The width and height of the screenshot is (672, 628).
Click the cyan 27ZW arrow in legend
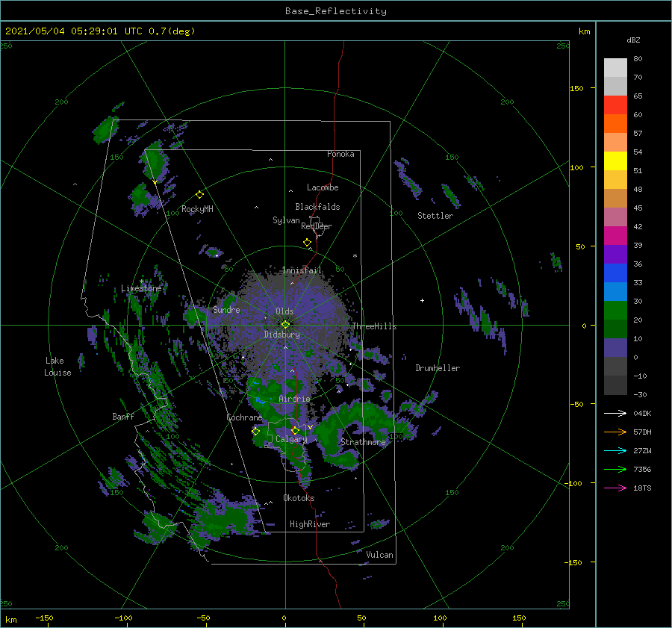(x=615, y=450)
